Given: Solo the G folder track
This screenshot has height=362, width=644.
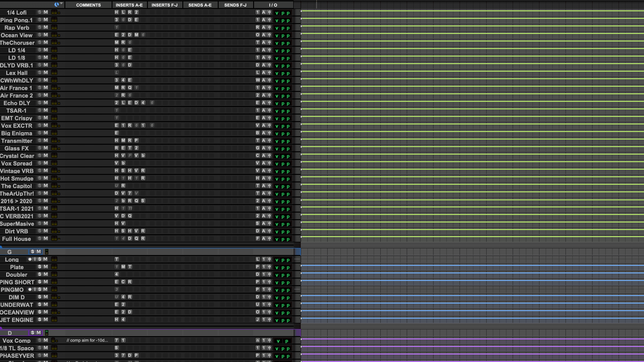Looking at the screenshot, I should click(33, 251).
